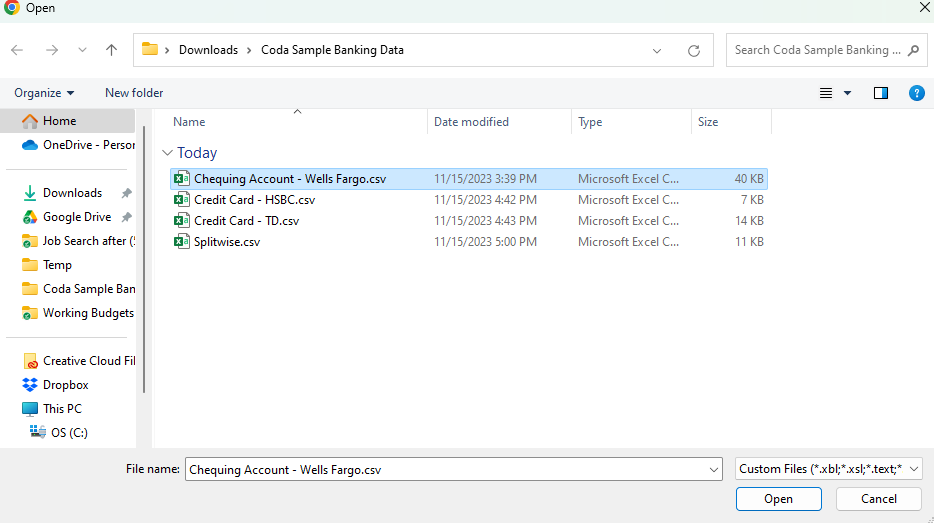Viewport: 934px width, 523px height.
Task: Click the Open button
Action: tap(778, 499)
